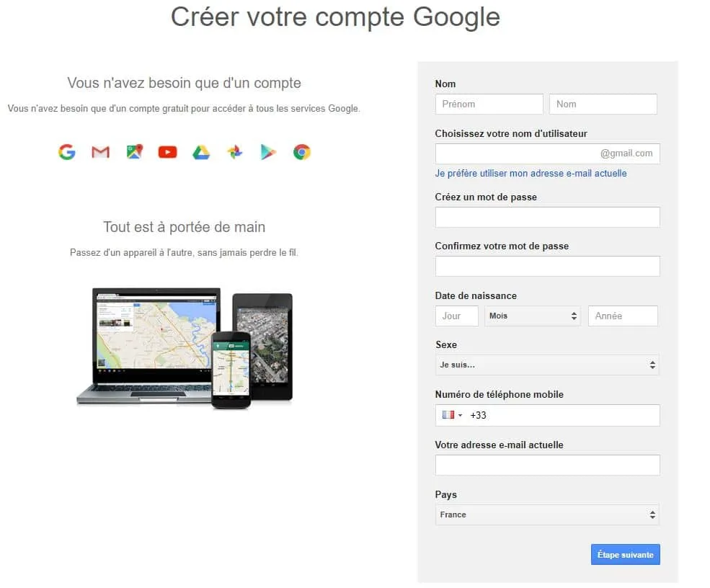This screenshot has height=588, width=710.
Task: Focus the Nom last name field
Action: tap(603, 104)
